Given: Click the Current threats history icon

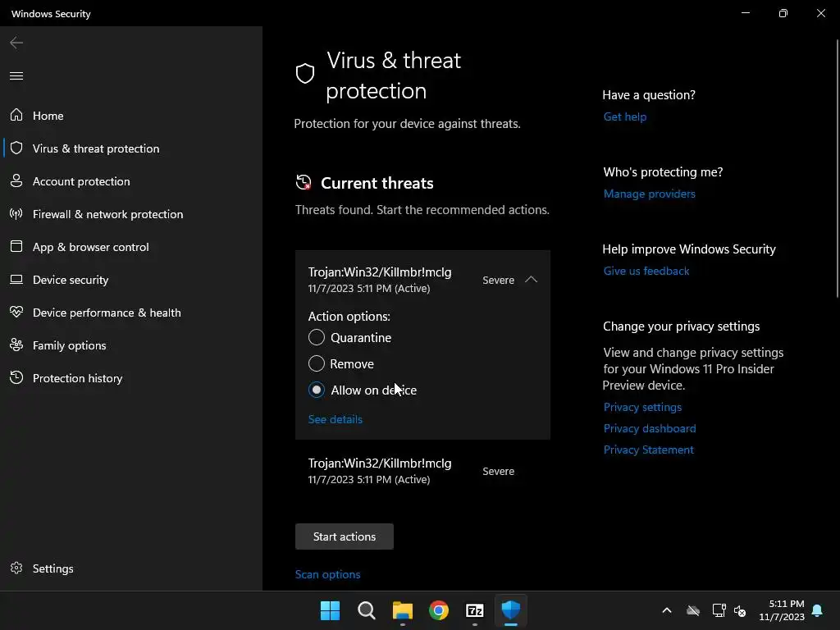Looking at the screenshot, I should pos(304,182).
